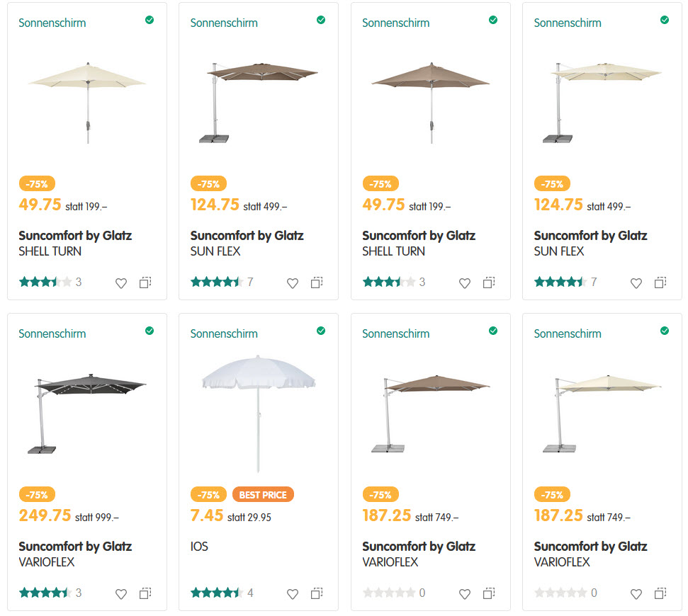
Task: Heart the cream VARIOFLEX for 187.25
Action: (636, 593)
